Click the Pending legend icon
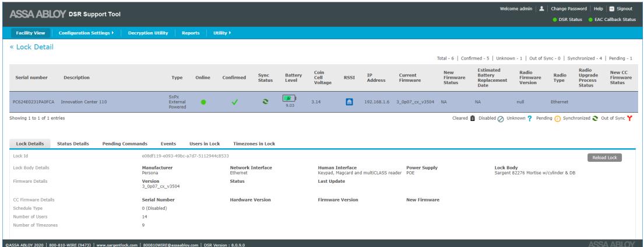This screenshot has width=644, height=247. (x=557, y=119)
